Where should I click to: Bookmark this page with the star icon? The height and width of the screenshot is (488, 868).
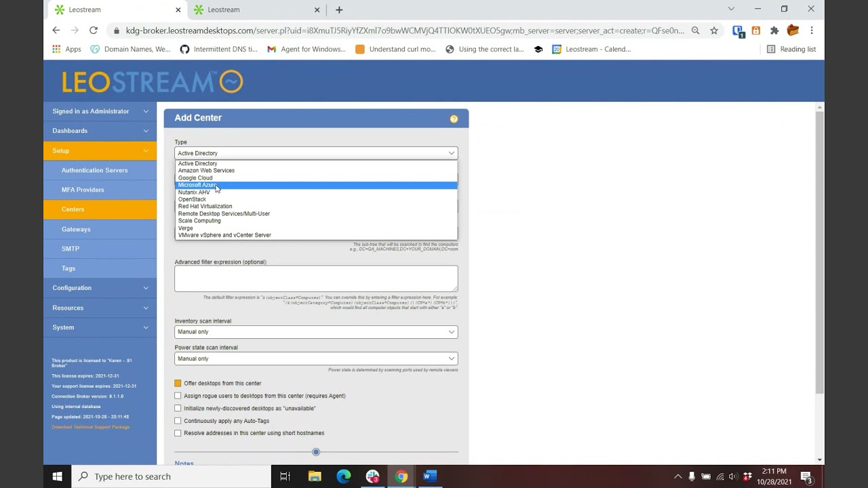click(714, 30)
